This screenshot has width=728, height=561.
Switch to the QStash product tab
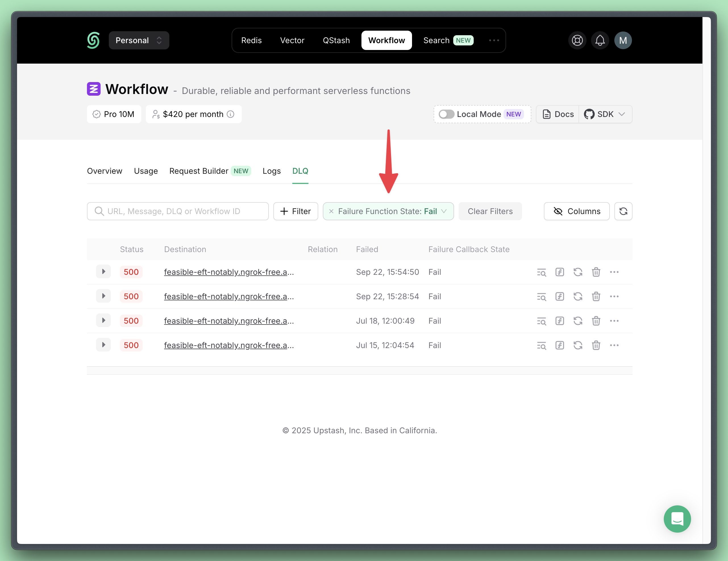tap(336, 40)
